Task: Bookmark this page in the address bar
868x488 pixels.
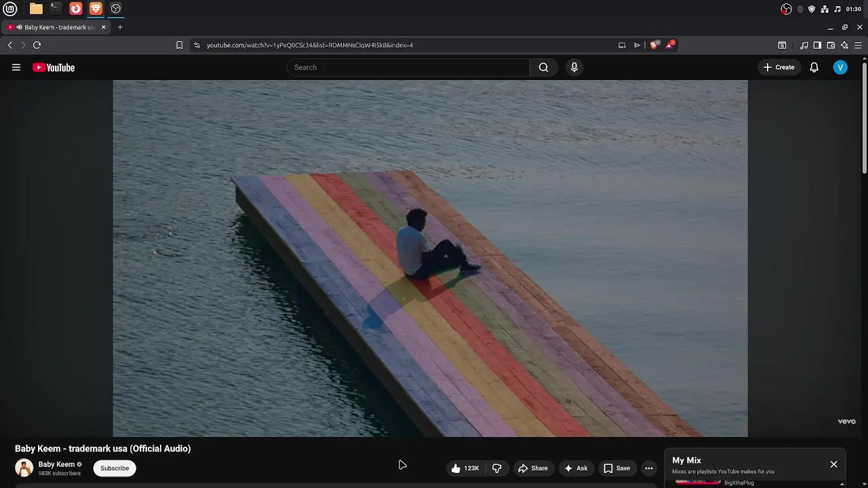Action: point(179,45)
